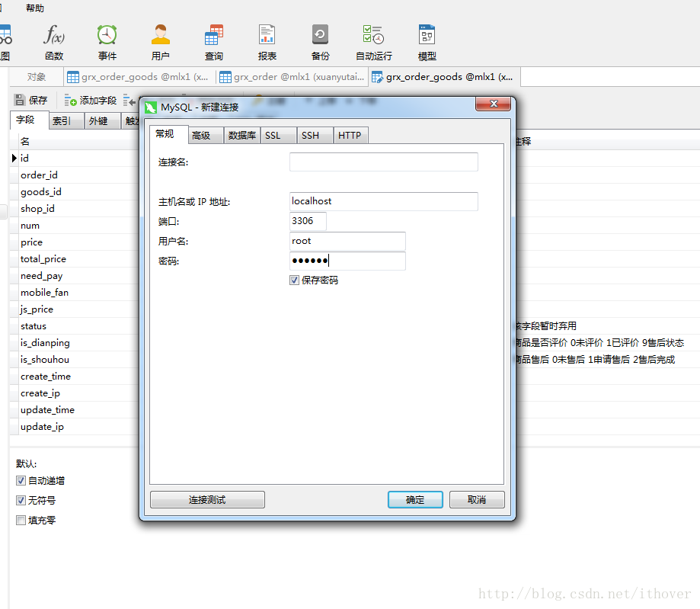This screenshot has width=700, height=609.
Task: Select the goods_id field row
Action: click(75, 191)
